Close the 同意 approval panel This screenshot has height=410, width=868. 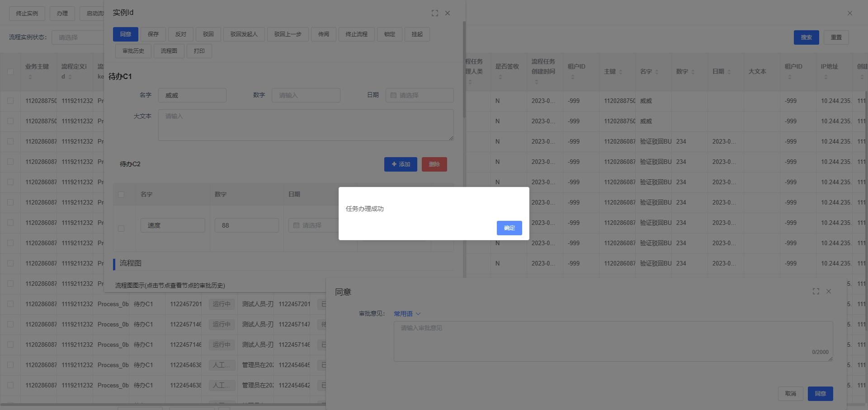coord(829,291)
